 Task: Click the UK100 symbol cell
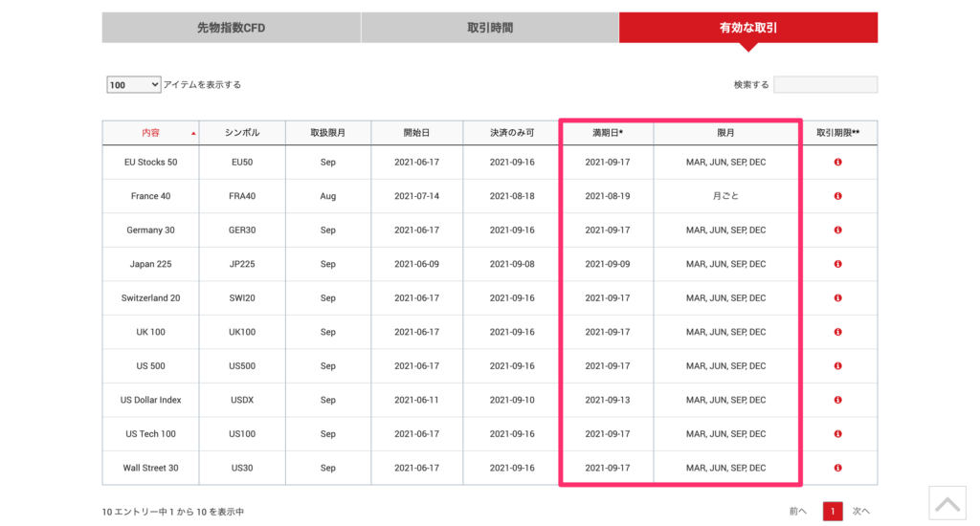(x=242, y=332)
